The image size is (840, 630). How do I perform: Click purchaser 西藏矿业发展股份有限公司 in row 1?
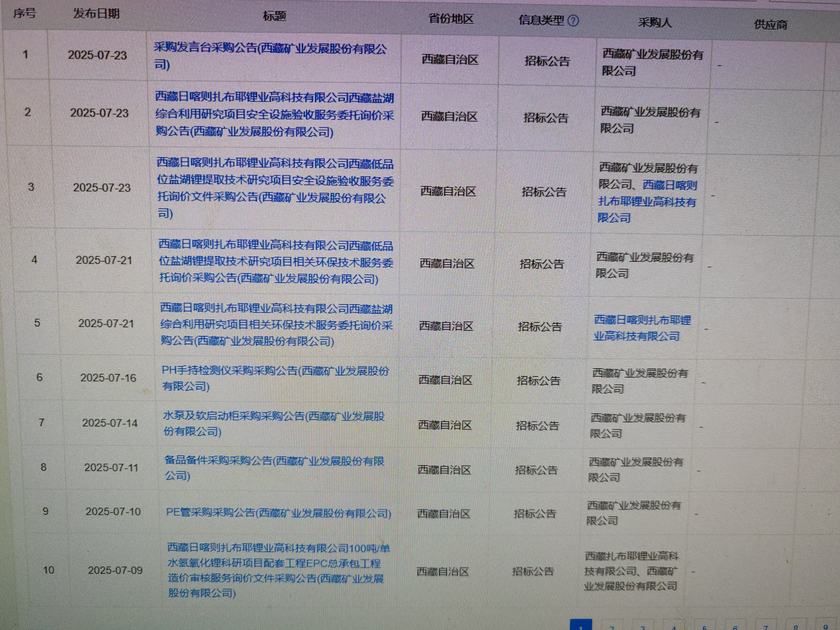pos(653,63)
